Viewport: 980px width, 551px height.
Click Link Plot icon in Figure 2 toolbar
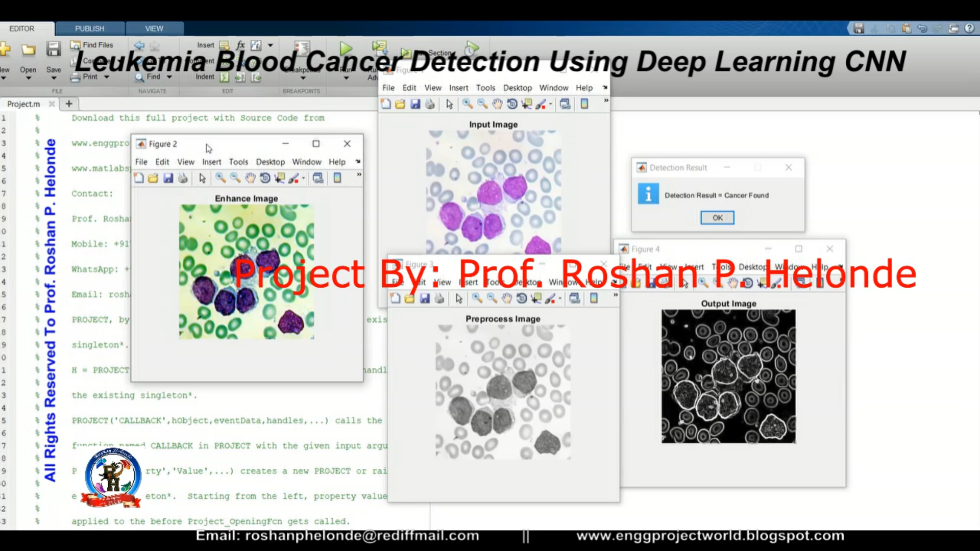(318, 178)
